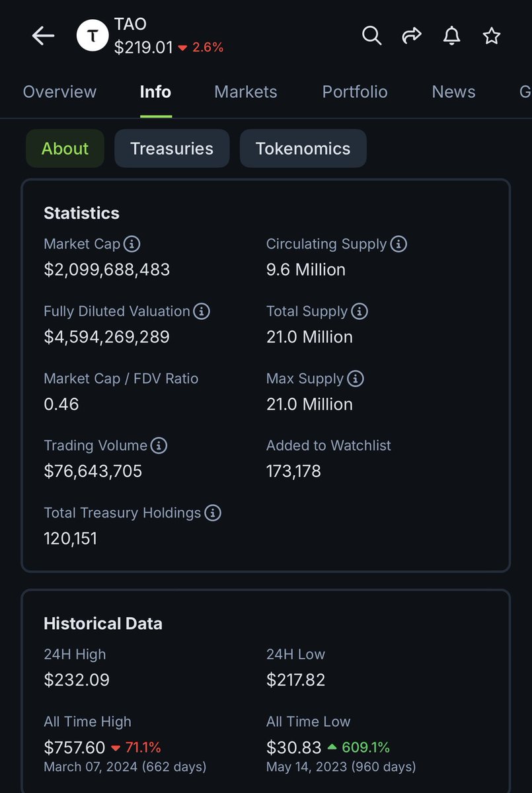Show info for Trading Volume
Image resolution: width=532 pixels, height=793 pixels.
[159, 445]
